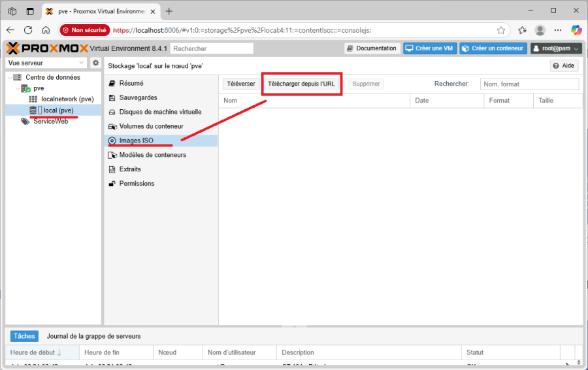Click the Permissions unlock icon

click(x=112, y=184)
